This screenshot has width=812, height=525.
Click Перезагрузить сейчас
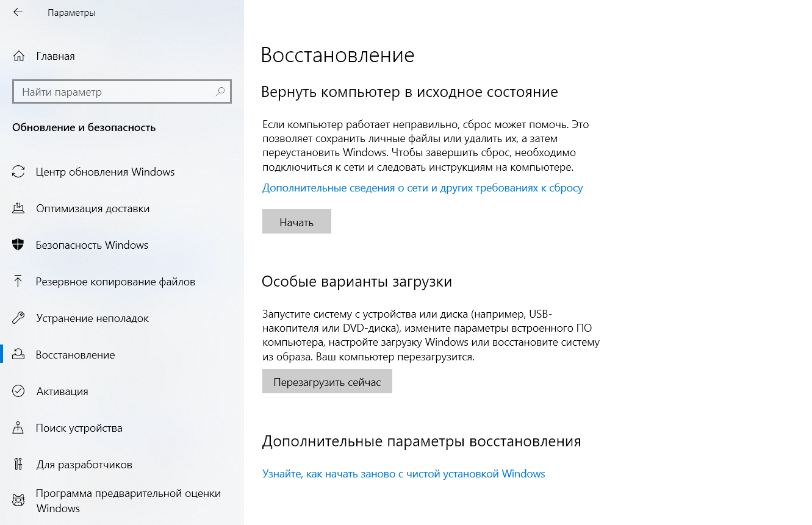327,381
